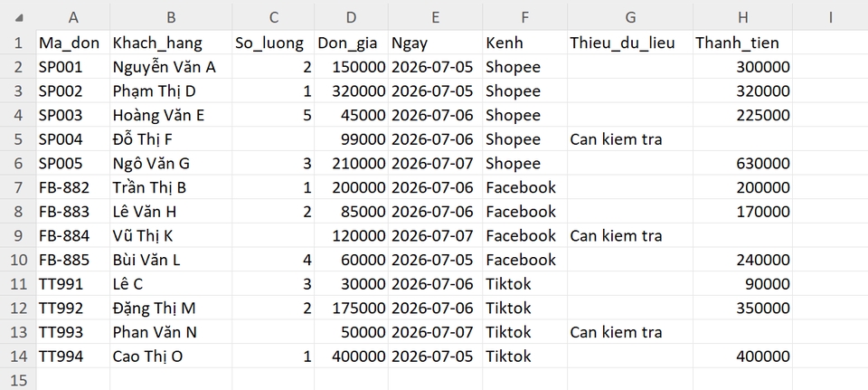Select the Don_gia value 320000

(351, 90)
